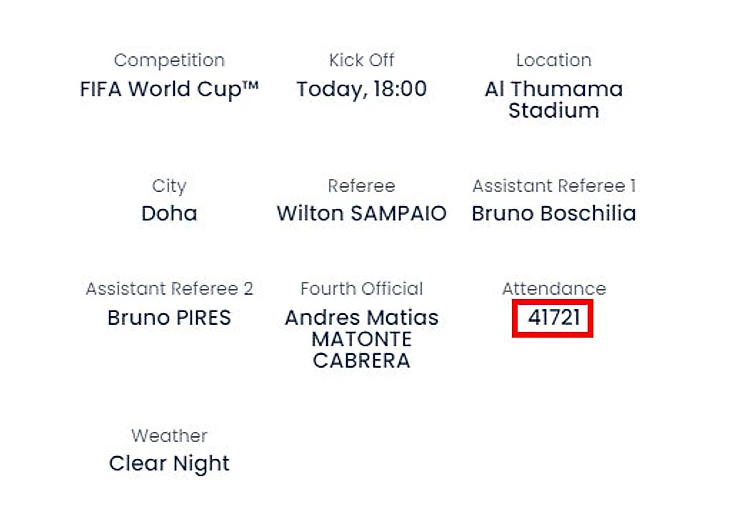Screen dimensions: 730x523
Task: Click the Competition label
Action: point(169,60)
